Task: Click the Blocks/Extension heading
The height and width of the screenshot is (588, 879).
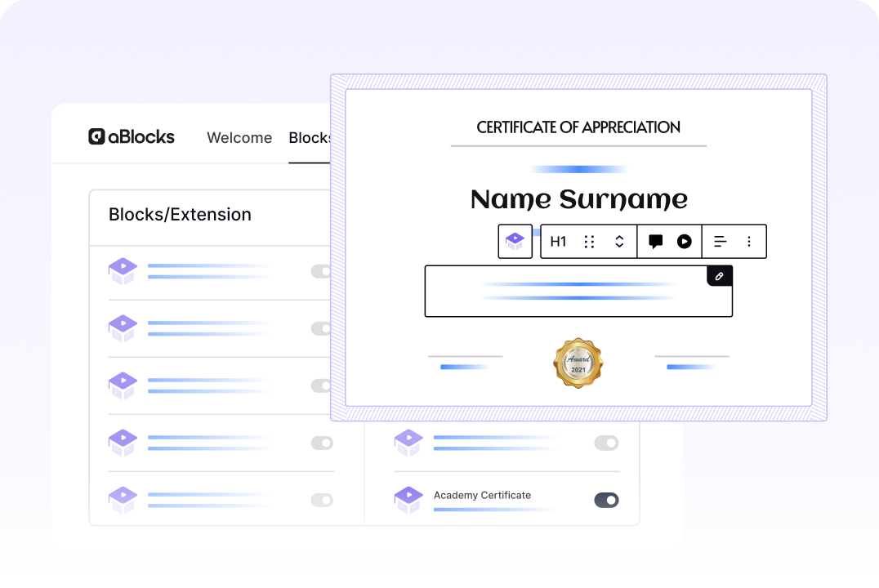Action: 180,215
